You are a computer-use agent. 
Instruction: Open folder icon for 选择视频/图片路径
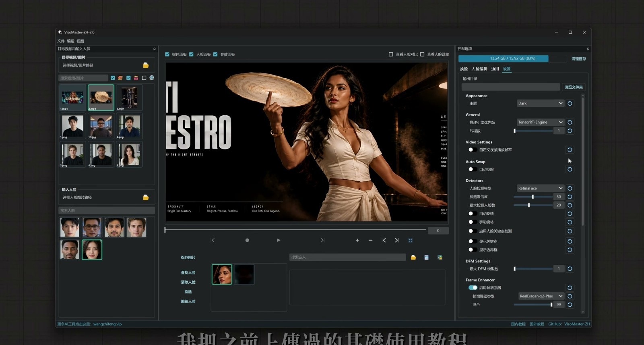click(146, 65)
